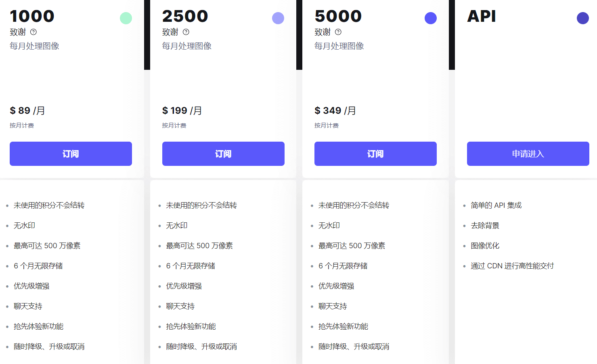
Task: Click the 按月计费 label under $89
Action: coord(22,125)
